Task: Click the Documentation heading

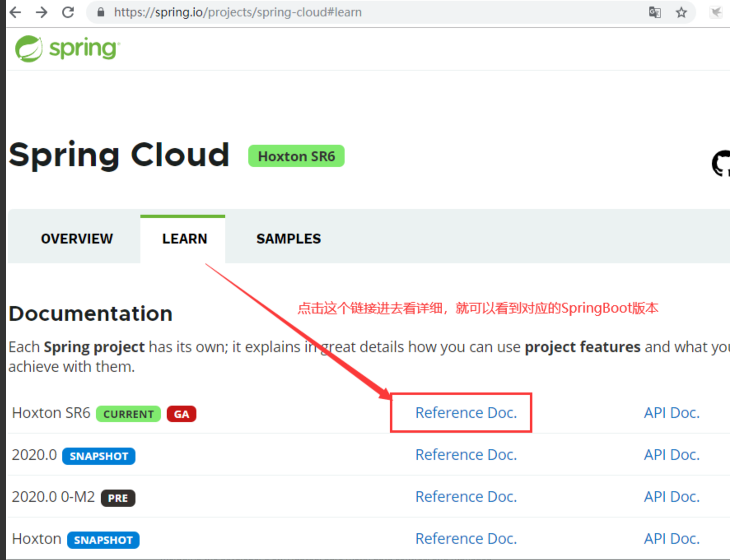Action: [91, 314]
